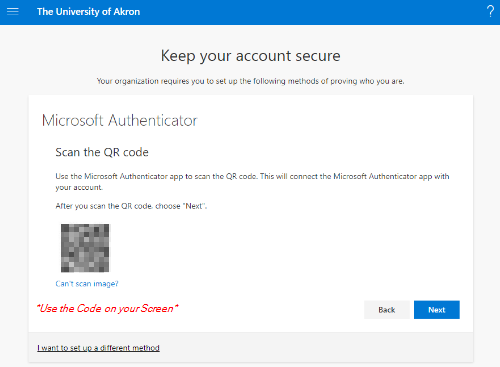This screenshot has height=367, width=500.
Task: Click the "Use the Microsoft Authenticator app" paragraph
Action: [252, 182]
